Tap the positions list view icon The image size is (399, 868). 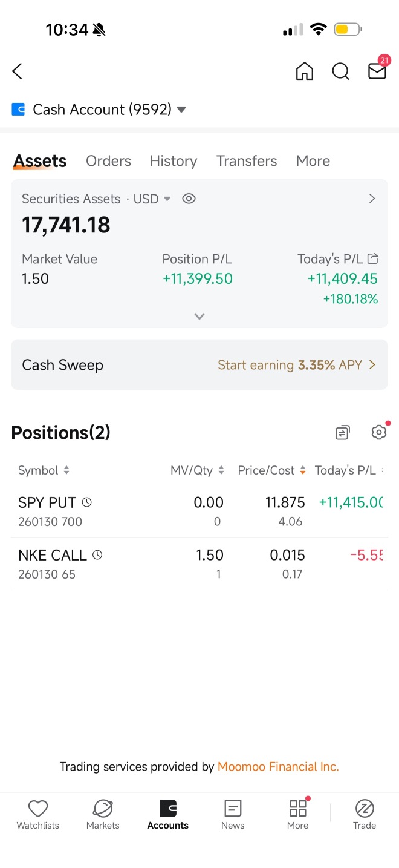click(343, 433)
